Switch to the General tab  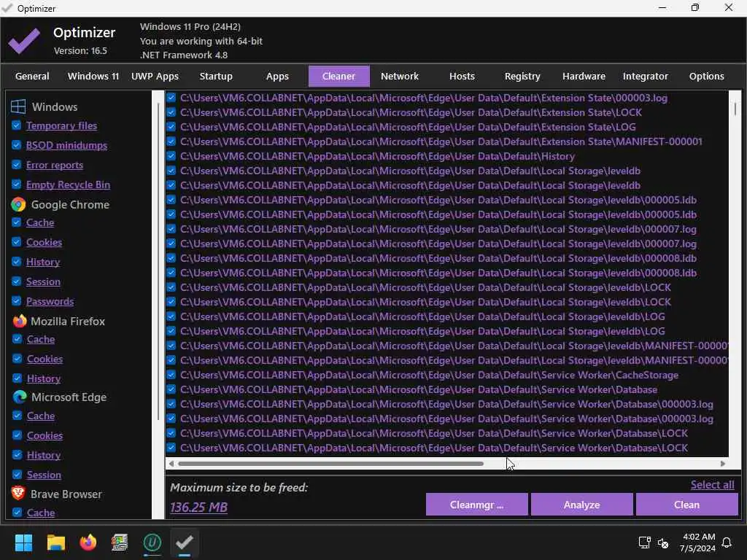point(32,76)
